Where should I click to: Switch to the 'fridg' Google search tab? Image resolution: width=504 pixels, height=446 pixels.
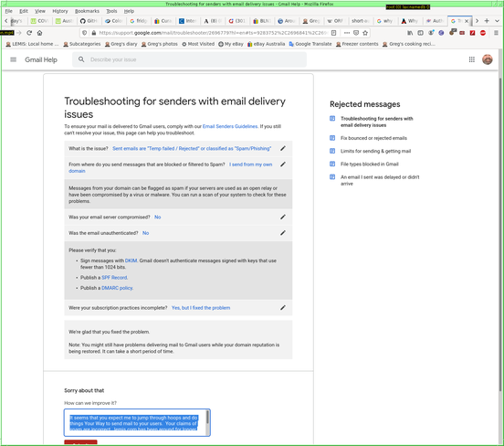(139, 21)
